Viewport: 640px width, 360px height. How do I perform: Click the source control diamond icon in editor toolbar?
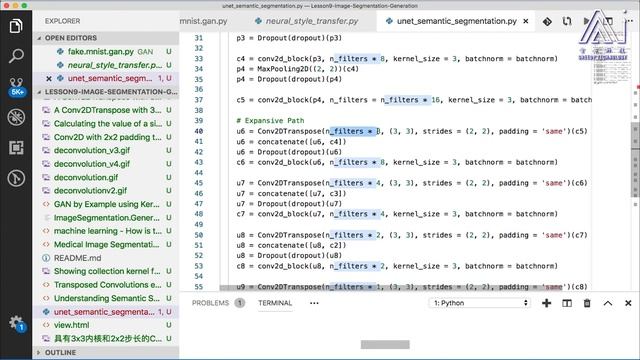547,21
